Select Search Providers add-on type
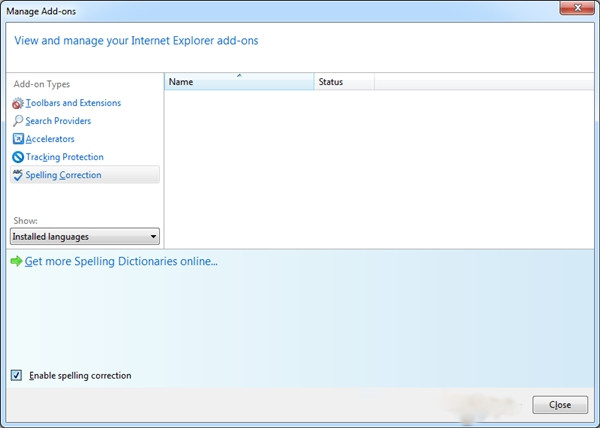 pyautogui.click(x=58, y=121)
